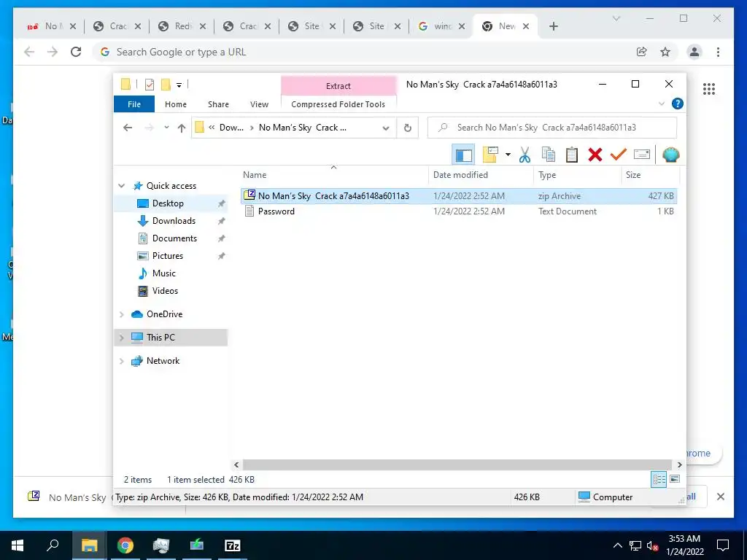Click the Paste clipboard icon
Viewport: 747px width, 560px height.
(572, 155)
